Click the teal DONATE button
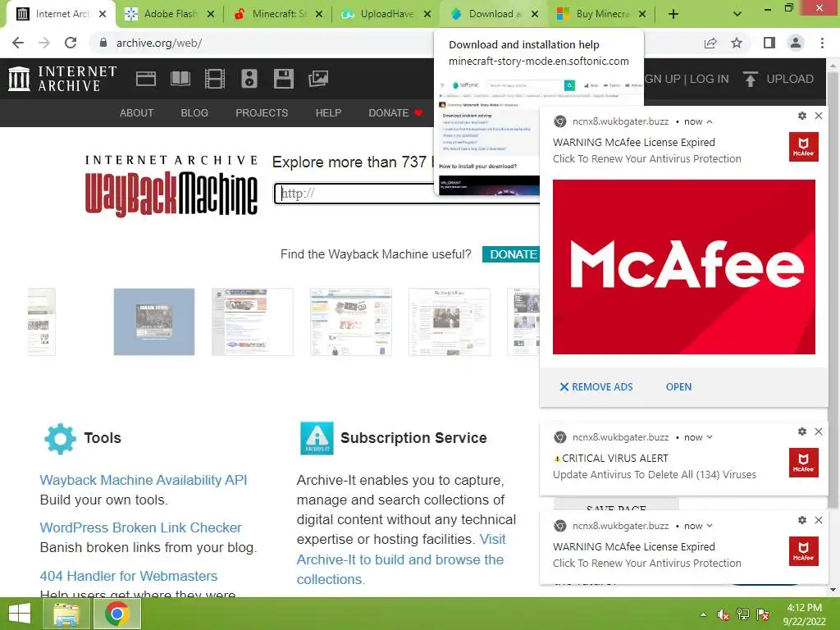 [x=511, y=254]
